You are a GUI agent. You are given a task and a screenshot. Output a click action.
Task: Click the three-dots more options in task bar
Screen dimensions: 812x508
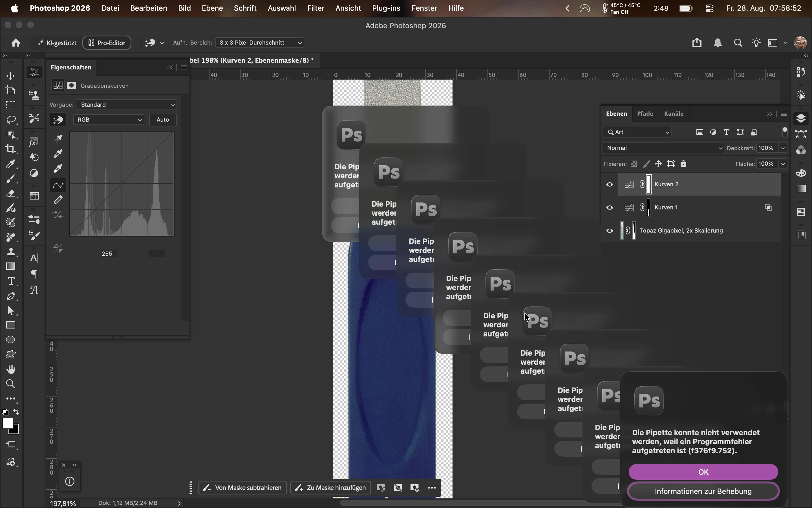[432, 488]
